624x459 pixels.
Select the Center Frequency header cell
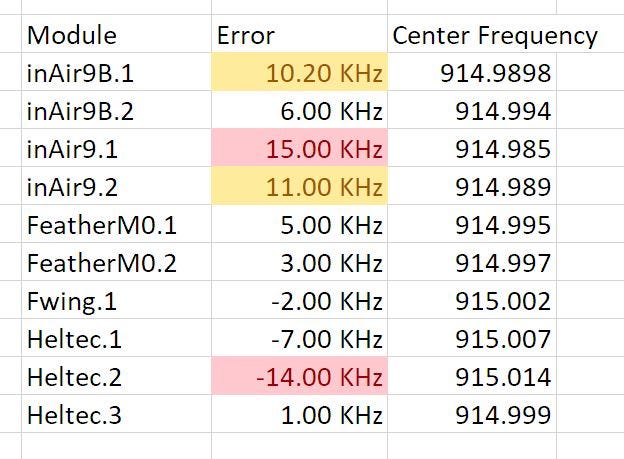[x=472, y=34]
